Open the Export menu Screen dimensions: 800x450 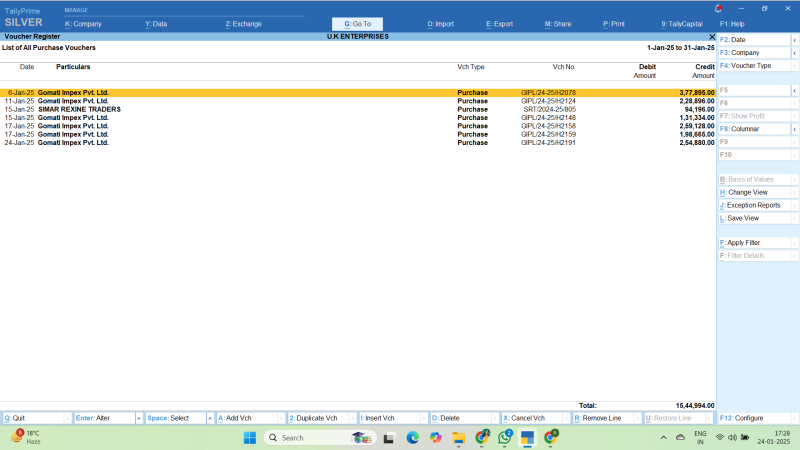pyautogui.click(x=499, y=23)
